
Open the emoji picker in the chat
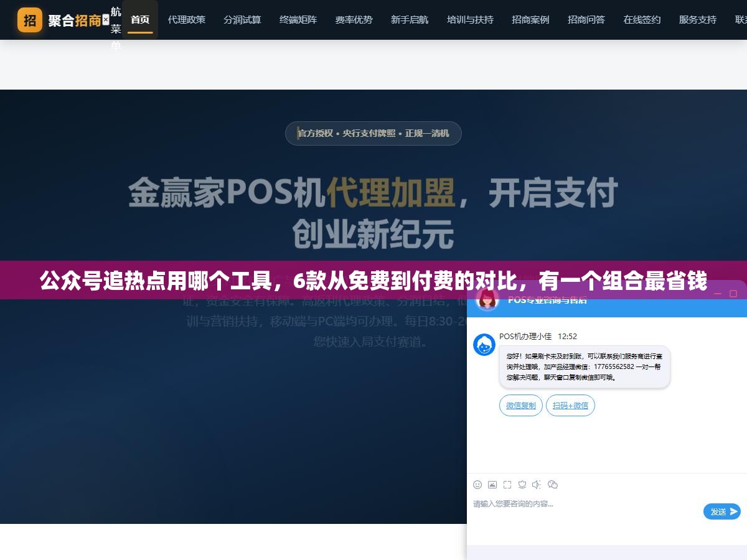[x=477, y=484]
